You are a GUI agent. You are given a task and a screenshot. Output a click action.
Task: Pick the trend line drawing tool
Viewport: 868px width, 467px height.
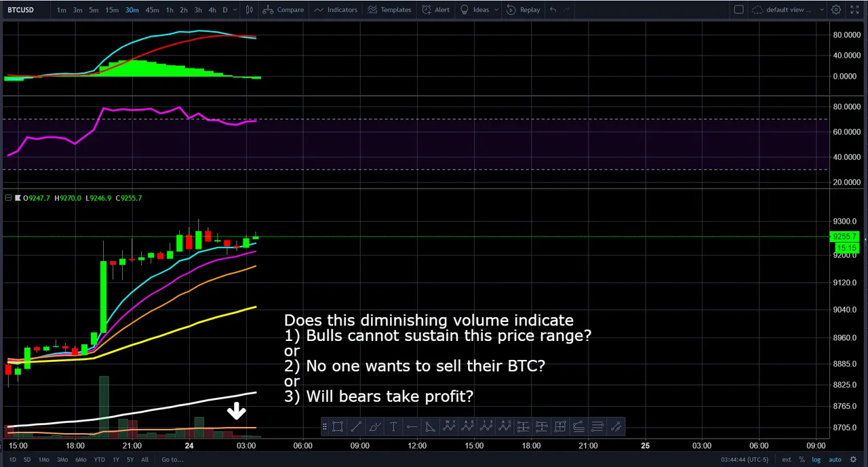(x=356, y=427)
